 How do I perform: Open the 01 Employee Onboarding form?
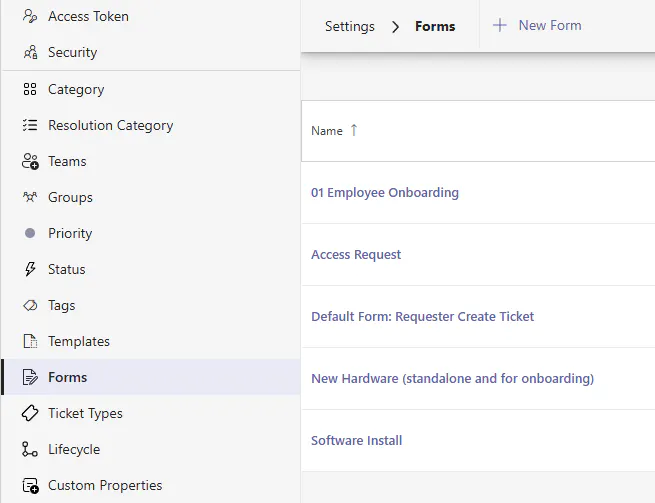[x=385, y=192]
